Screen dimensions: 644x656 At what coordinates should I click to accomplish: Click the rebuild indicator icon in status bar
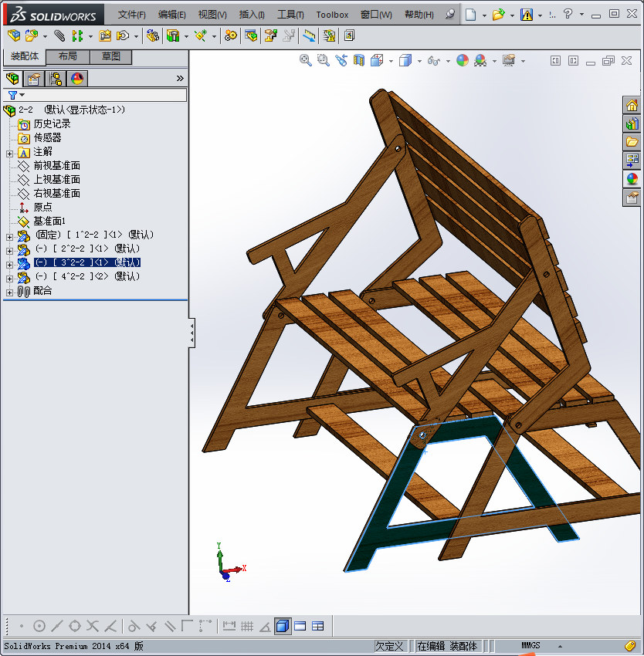(630, 645)
